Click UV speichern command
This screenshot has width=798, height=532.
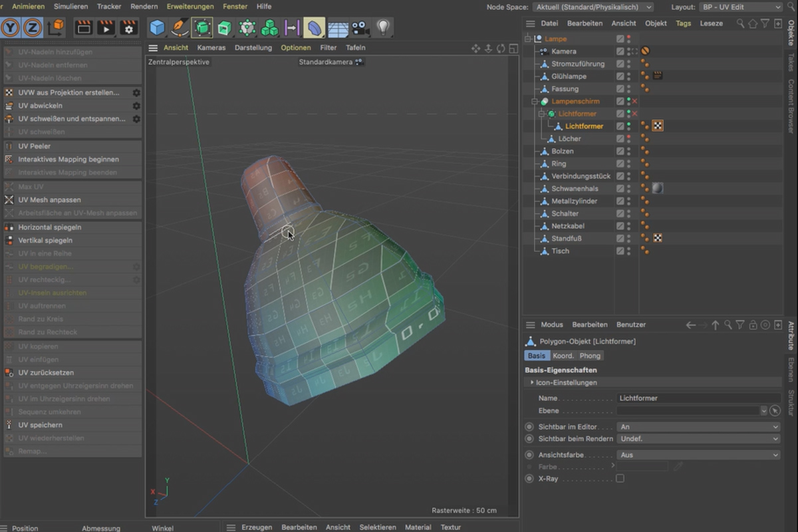(x=41, y=425)
